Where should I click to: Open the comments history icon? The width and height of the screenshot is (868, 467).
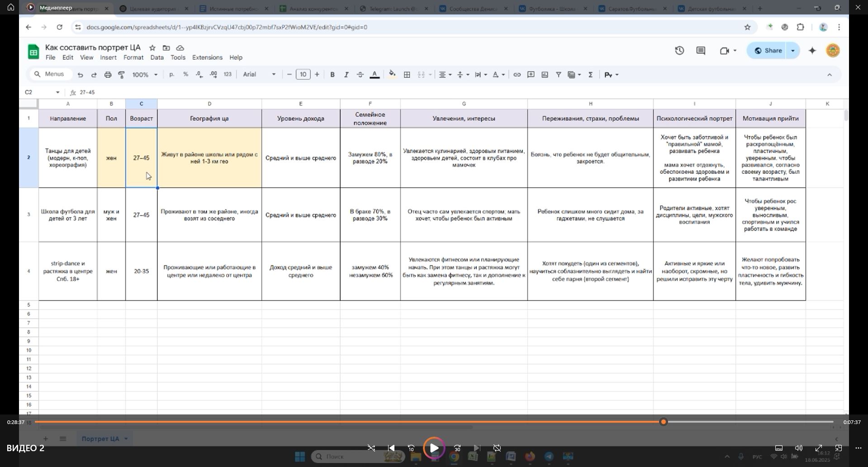701,51
